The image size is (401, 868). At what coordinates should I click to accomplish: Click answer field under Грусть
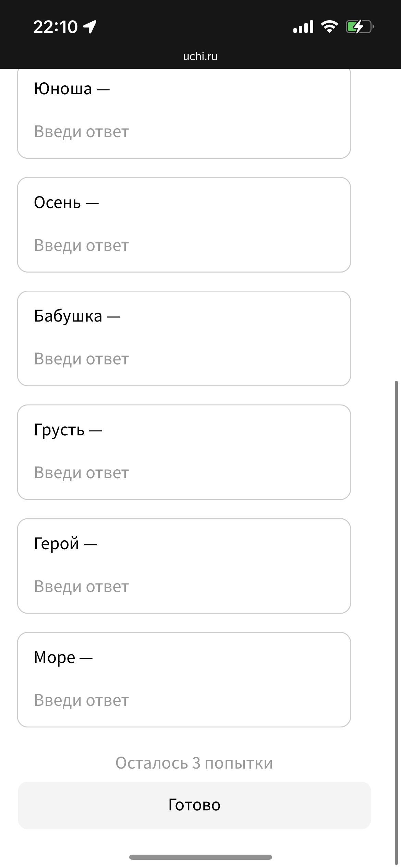click(x=184, y=473)
